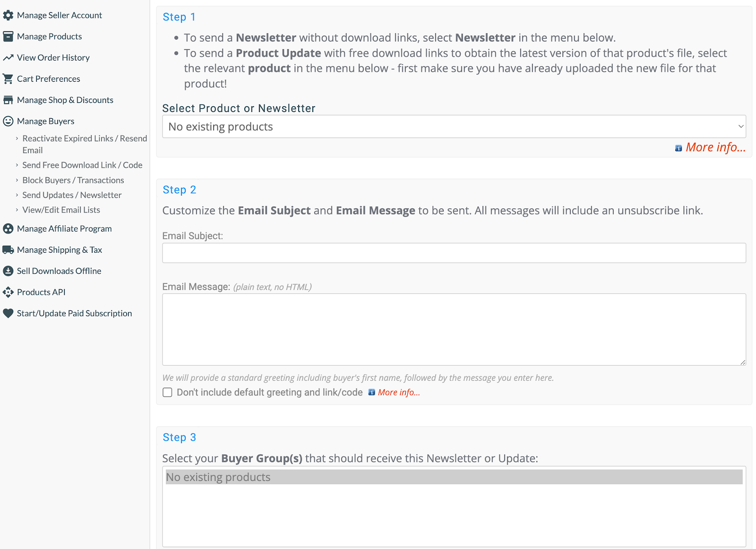Select the Manage Shop & Discounts icon
The image size is (756, 549).
8,100
